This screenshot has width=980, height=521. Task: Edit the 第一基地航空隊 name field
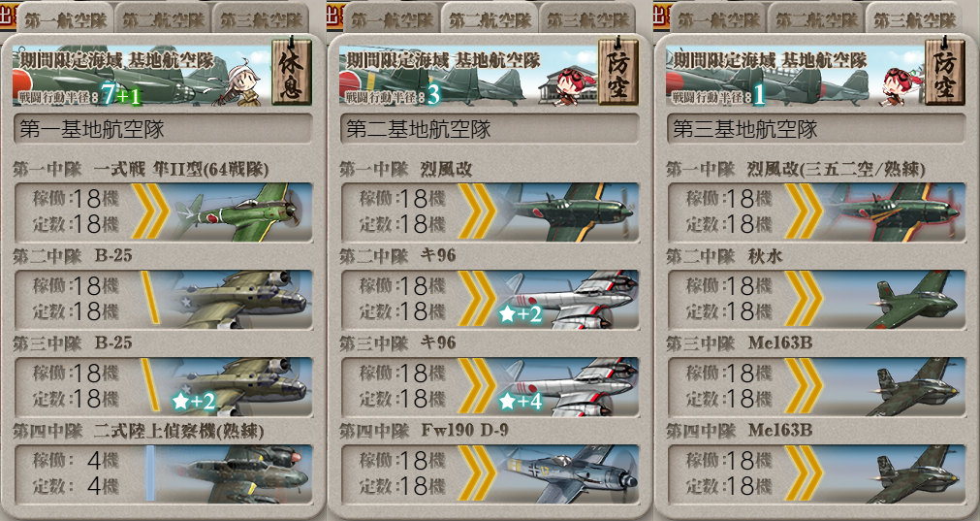(x=163, y=129)
